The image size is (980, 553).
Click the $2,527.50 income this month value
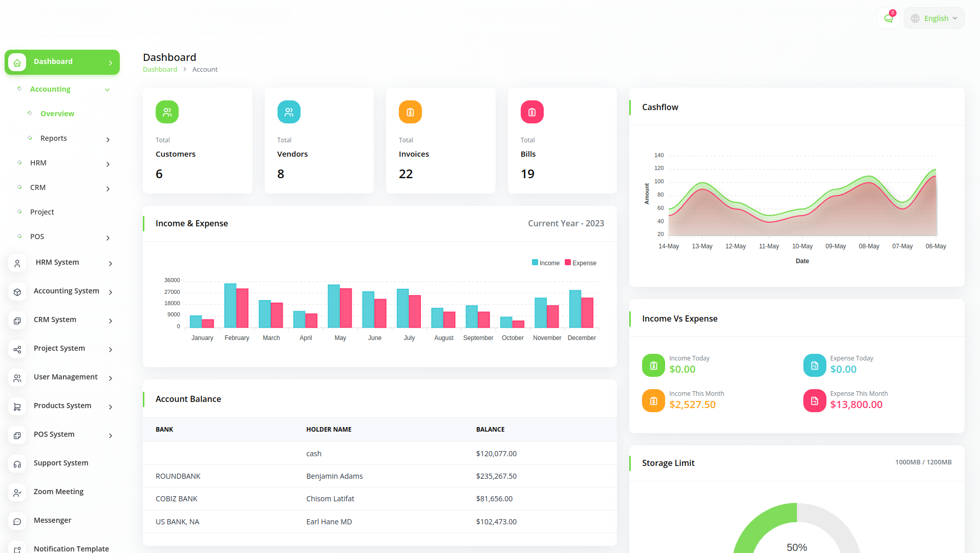(x=692, y=405)
